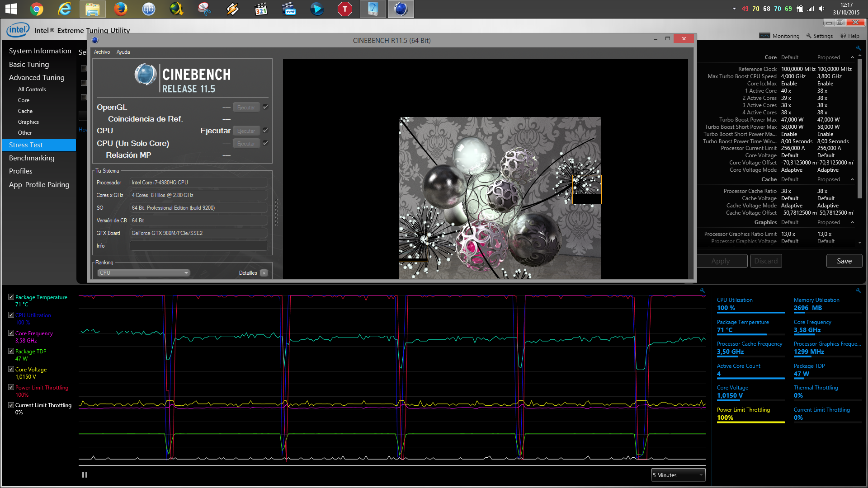This screenshot has width=868, height=488.
Task: Open the video editor PRO taskbar icon
Action: point(289,9)
